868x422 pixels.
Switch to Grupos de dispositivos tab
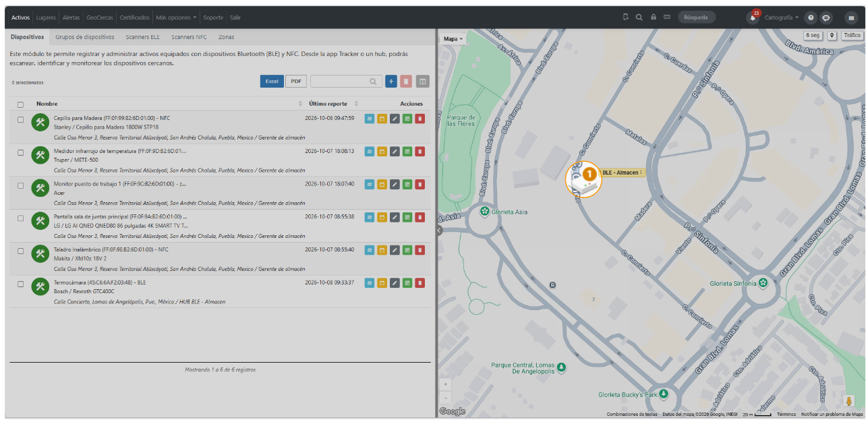[85, 37]
